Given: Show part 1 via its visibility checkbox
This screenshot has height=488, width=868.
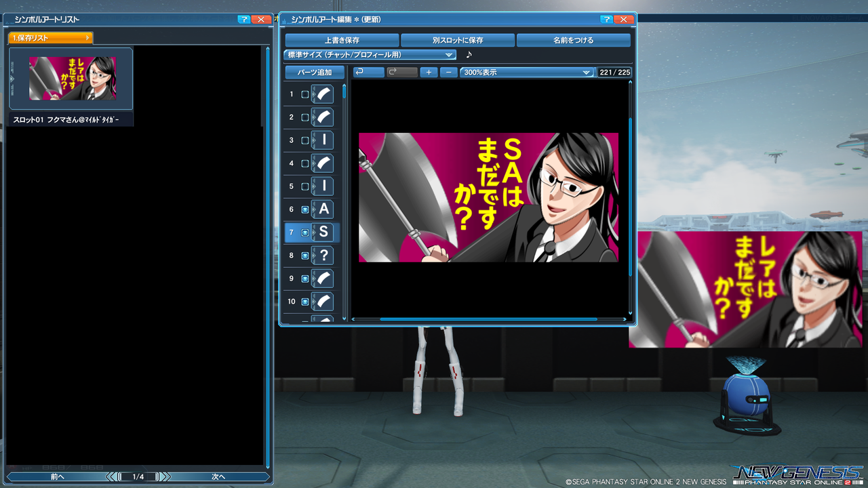Looking at the screenshot, I should (x=305, y=94).
